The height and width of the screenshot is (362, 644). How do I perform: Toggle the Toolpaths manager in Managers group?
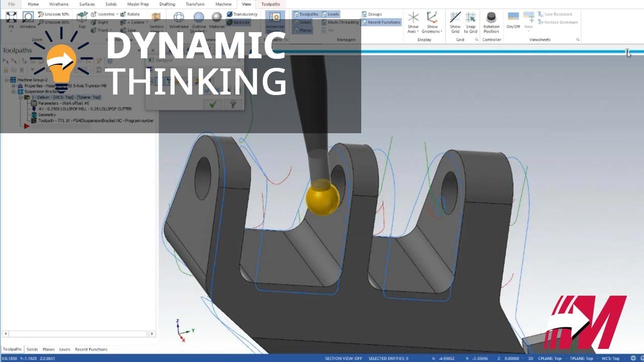click(305, 14)
